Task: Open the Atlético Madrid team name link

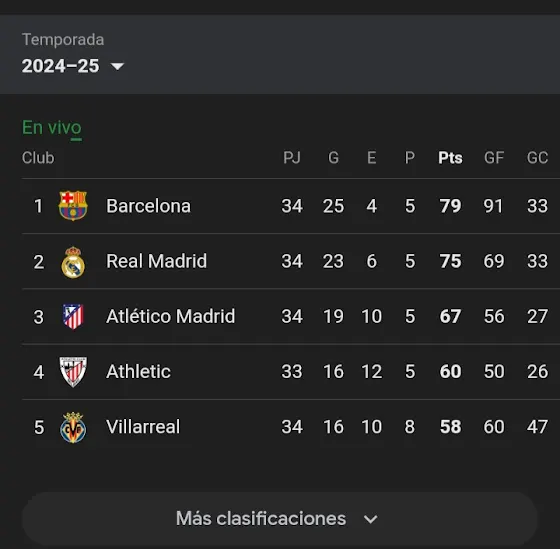Action: pos(171,316)
